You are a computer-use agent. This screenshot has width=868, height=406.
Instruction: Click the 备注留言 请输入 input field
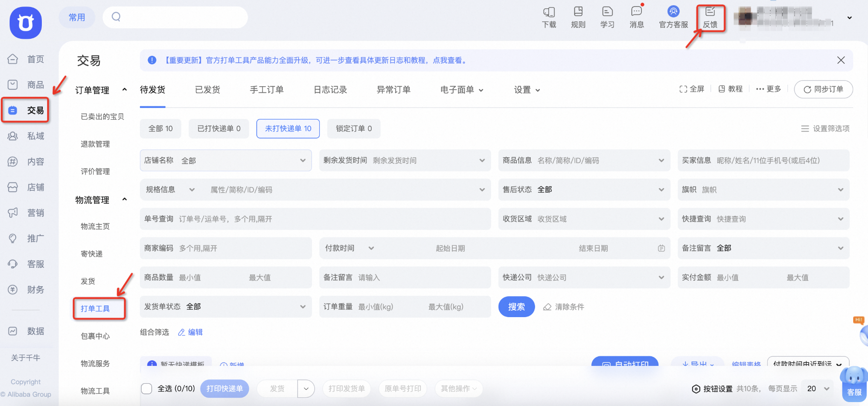pyautogui.click(x=405, y=277)
